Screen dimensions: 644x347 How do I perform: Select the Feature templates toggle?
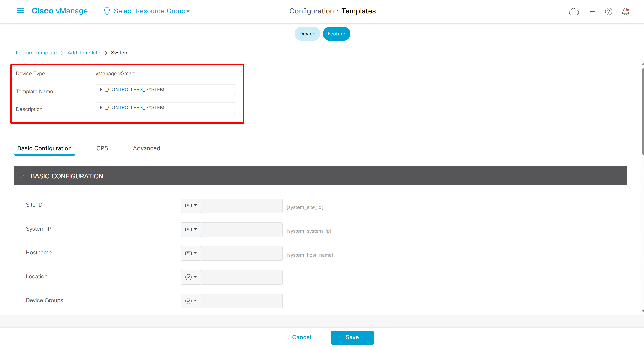coord(336,34)
